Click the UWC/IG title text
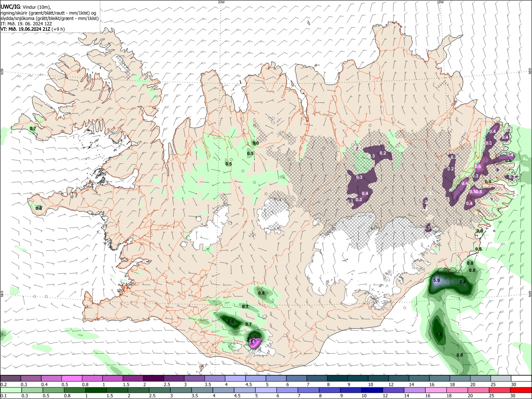Image resolution: width=532 pixels, height=399 pixels. pyautogui.click(x=10, y=7)
